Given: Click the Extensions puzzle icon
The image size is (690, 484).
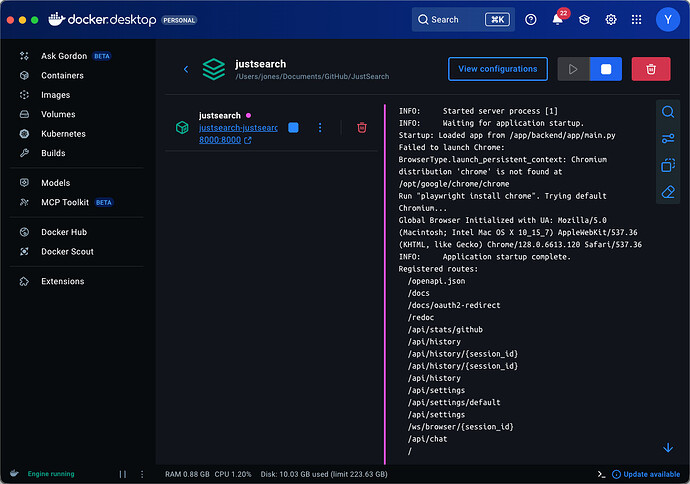Looking at the screenshot, I should click(x=24, y=281).
